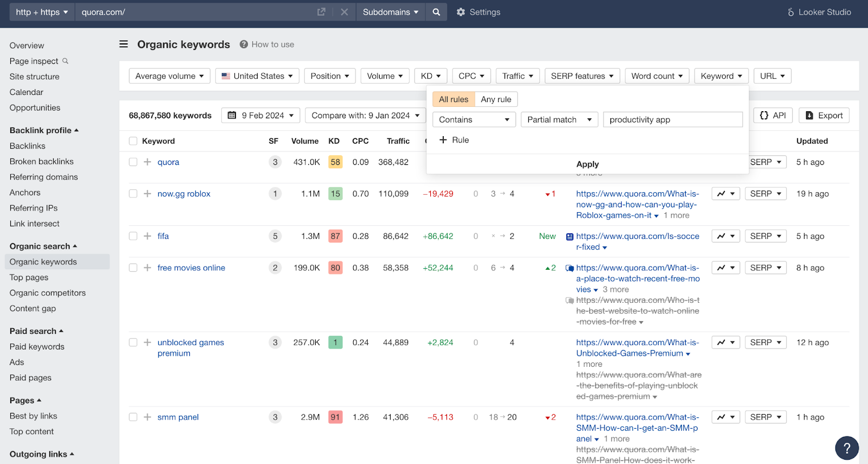Image resolution: width=868 pixels, height=464 pixels.
Task: Switch filter logic to Any rule
Action: point(496,99)
